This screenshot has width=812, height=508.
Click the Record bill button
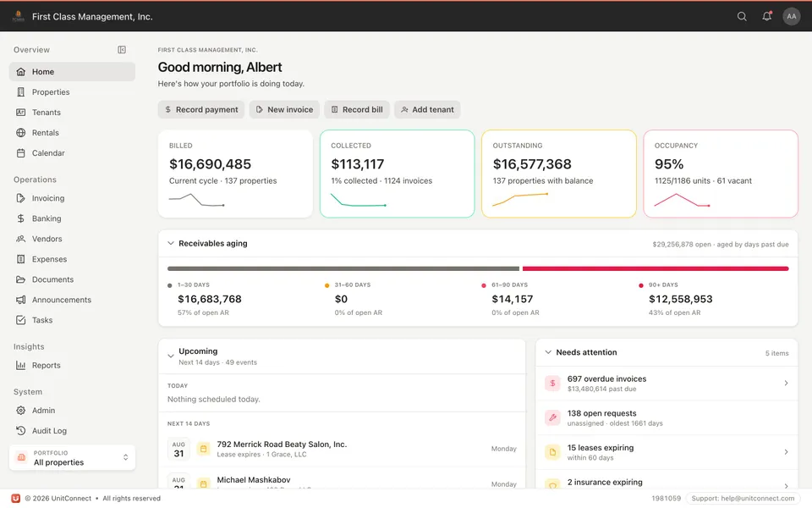click(357, 109)
